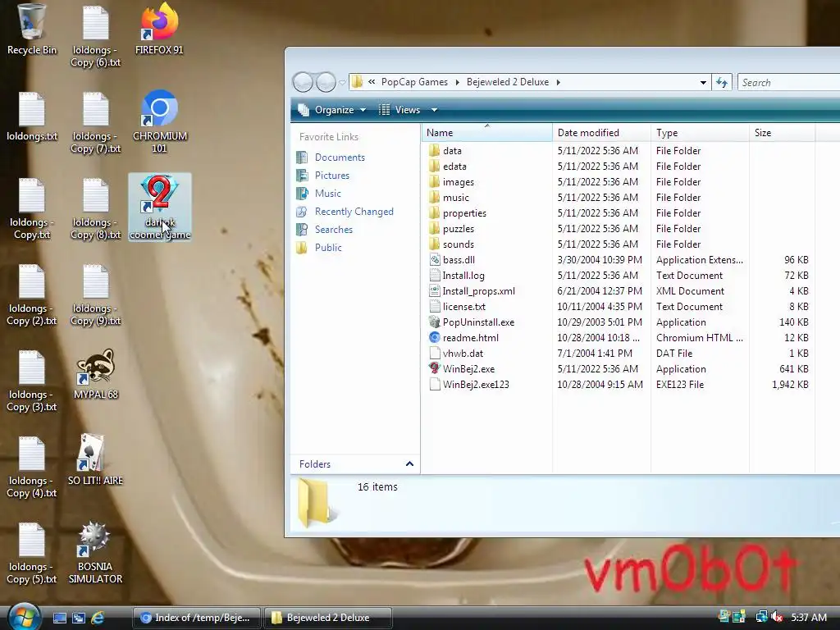
Task: Select loldongs - Copy (6).txt desktop file
Action: [x=95, y=36]
